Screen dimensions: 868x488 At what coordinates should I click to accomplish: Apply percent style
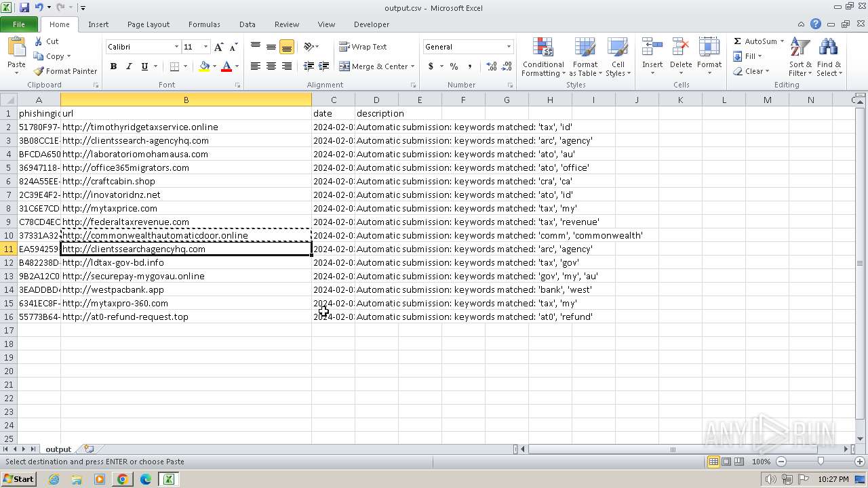[454, 66]
